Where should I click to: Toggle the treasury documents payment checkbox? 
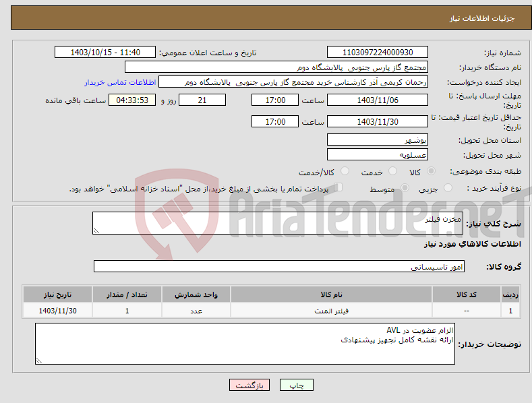338,187
